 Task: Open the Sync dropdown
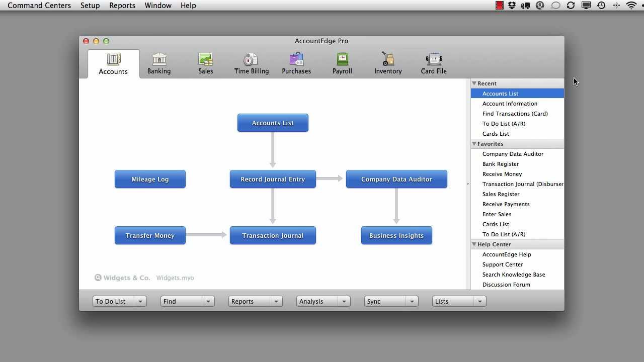(391, 301)
